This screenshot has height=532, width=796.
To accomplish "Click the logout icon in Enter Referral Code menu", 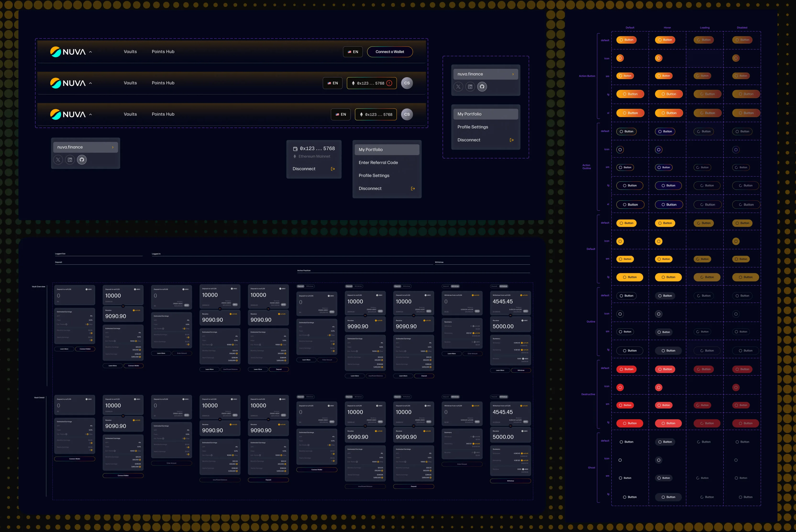I will [413, 189].
